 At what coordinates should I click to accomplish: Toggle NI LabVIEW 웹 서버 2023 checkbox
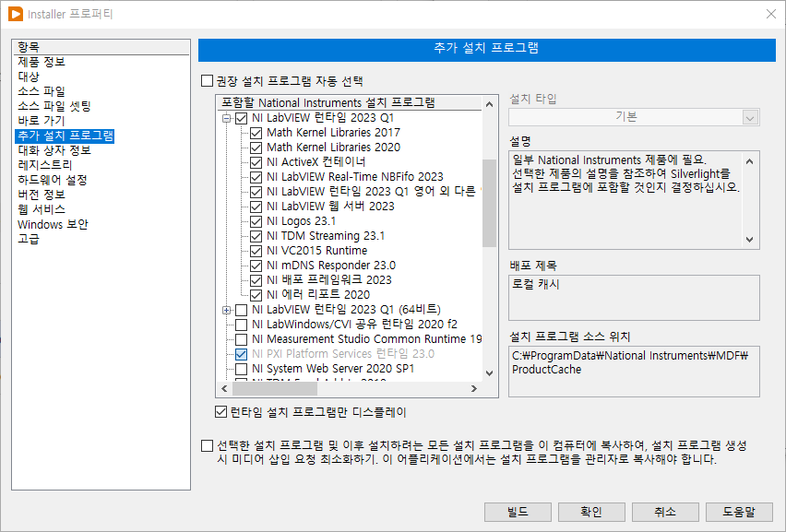point(256,207)
